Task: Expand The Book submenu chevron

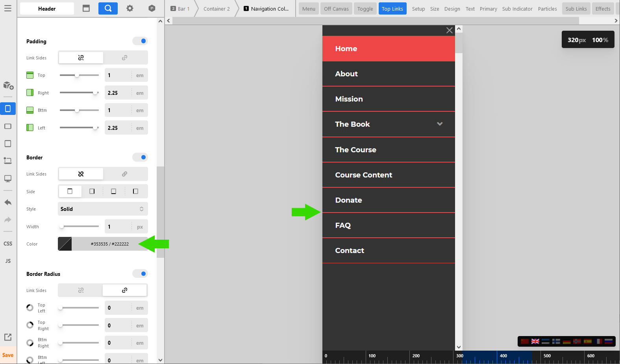Action: (x=440, y=124)
